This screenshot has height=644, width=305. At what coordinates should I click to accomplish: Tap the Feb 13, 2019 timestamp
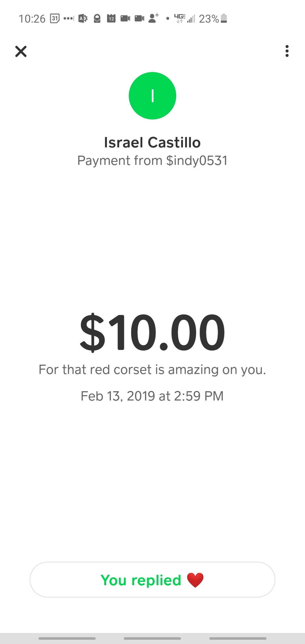pyautogui.click(x=152, y=396)
